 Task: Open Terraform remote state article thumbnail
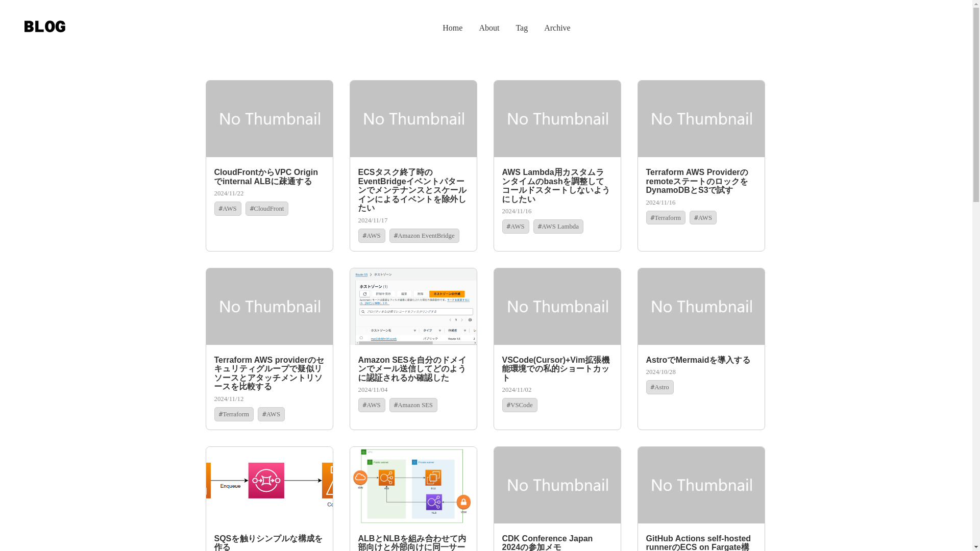tap(701, 119)
